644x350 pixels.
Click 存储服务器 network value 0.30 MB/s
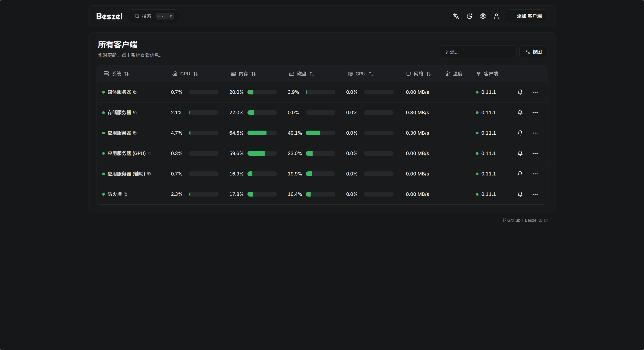[x=417, y=113]
